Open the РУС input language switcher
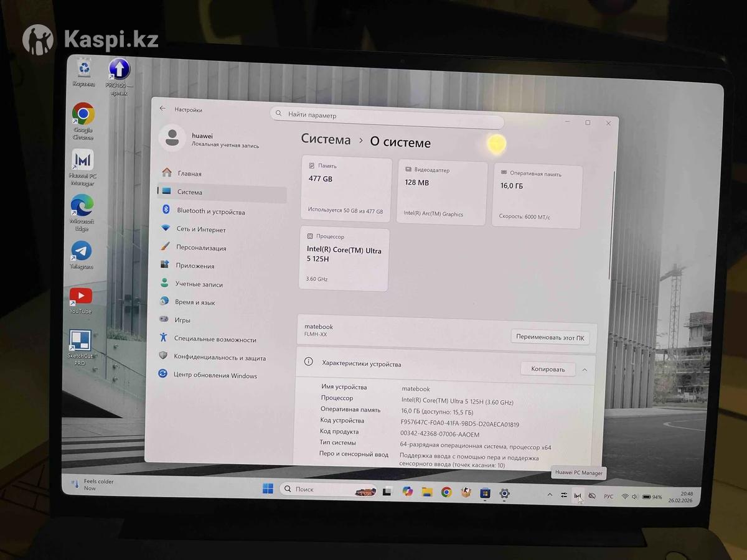Image resolution: width=747 pixels, height=560 pixels. click(608, 497)
